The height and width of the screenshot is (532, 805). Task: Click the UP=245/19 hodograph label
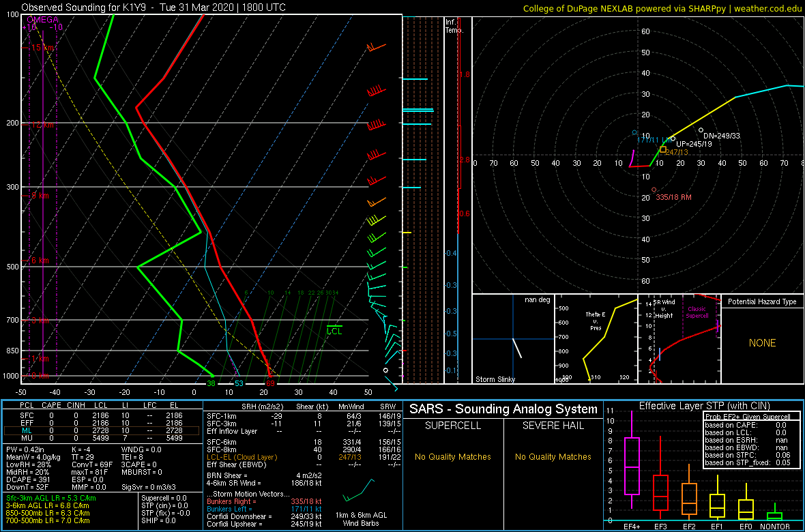694,144
